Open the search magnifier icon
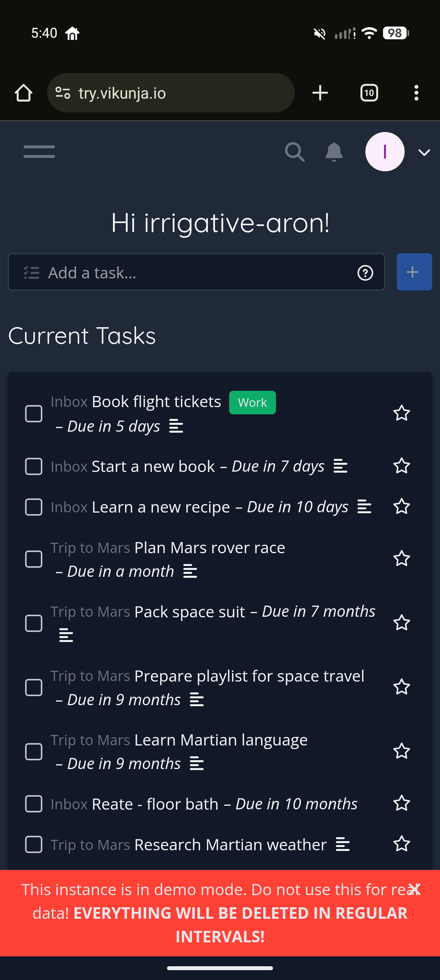 [x=295, y=152]
